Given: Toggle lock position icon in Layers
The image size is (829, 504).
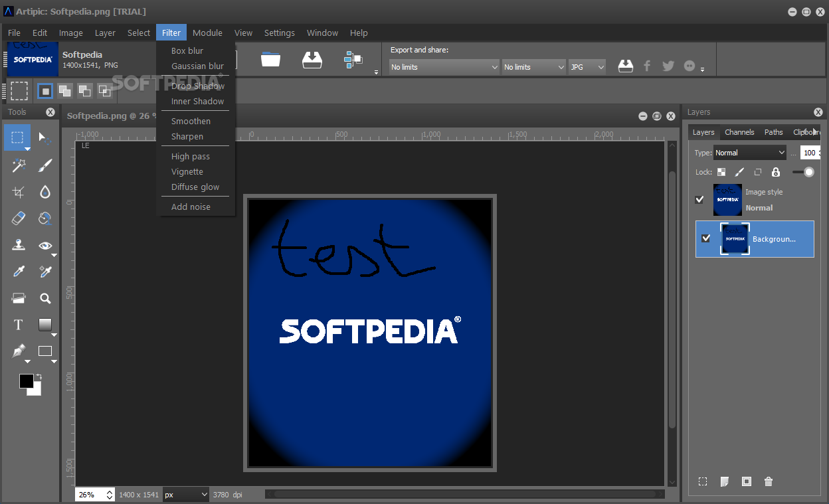Looking at the screenshot, I should coord(758,172).
